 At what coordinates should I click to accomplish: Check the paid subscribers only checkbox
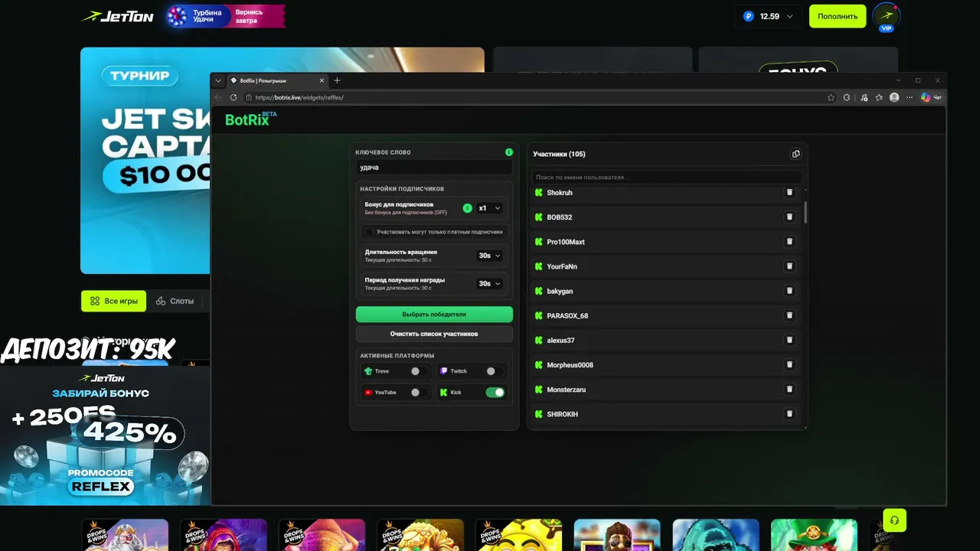(368, 232)
